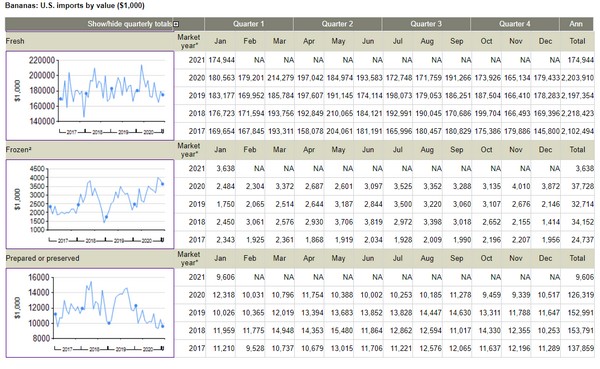
Task: Click the Frozen section Market year header
Action: point(188,150)
